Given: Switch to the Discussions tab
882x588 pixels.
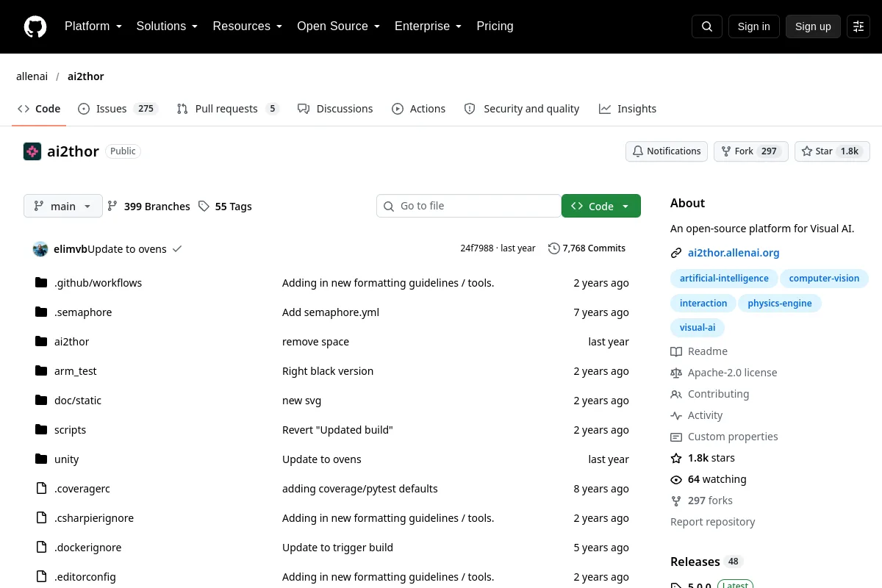Looking at the screenshot, I should (335, 109).
